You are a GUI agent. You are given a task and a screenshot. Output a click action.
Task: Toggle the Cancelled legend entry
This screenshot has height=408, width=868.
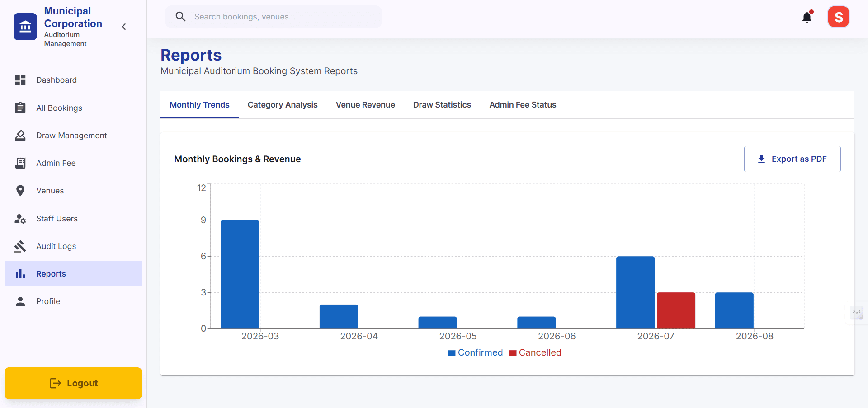pyautogui.click(x=535, y=353)
